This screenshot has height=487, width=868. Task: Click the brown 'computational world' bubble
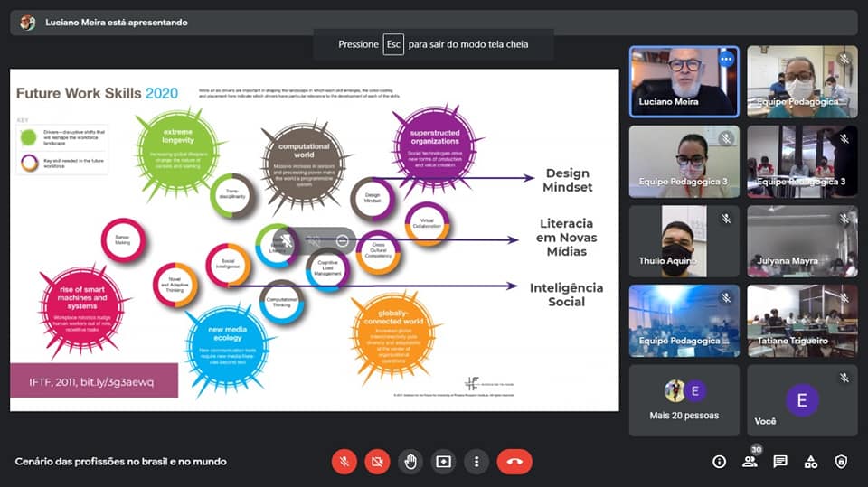click(x=304, y=164)
